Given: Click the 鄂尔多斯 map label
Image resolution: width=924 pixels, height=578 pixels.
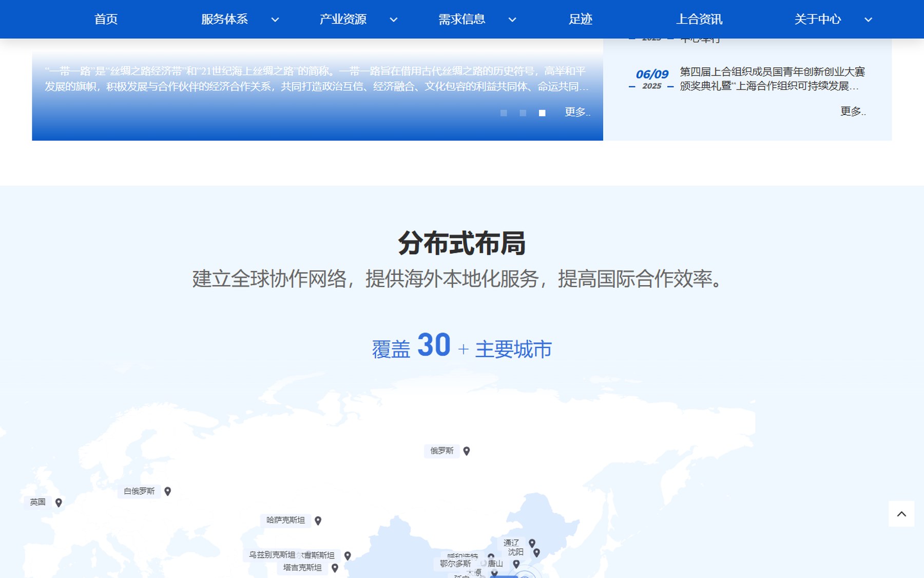Looking at the screenshot, I should click(455, 564).
